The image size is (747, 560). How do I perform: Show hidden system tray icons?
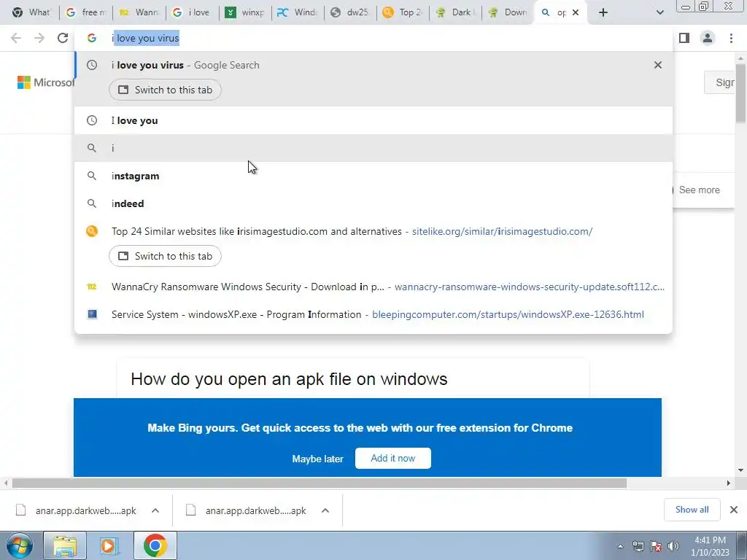[x=620, y=546]
